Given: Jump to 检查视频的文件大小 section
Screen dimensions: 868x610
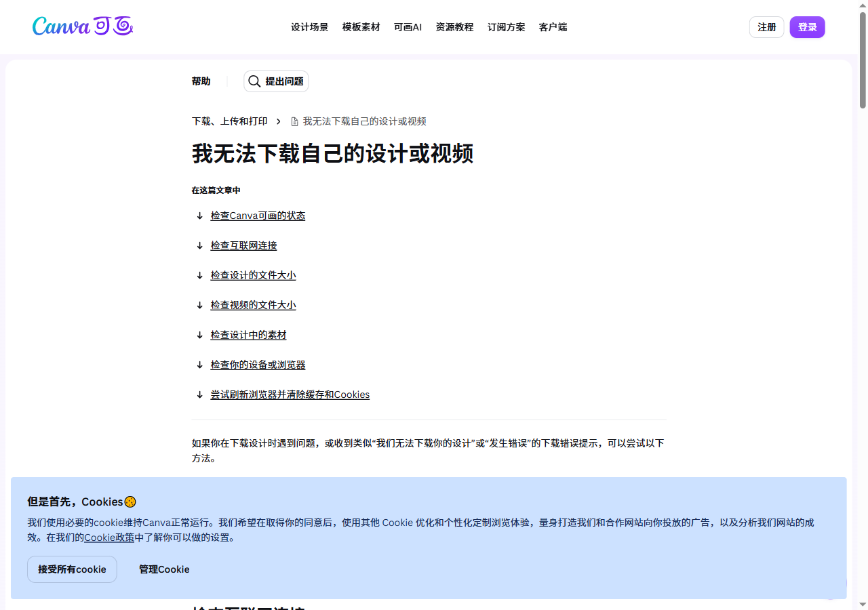Looking at the screenshot, I should point(253,305).
